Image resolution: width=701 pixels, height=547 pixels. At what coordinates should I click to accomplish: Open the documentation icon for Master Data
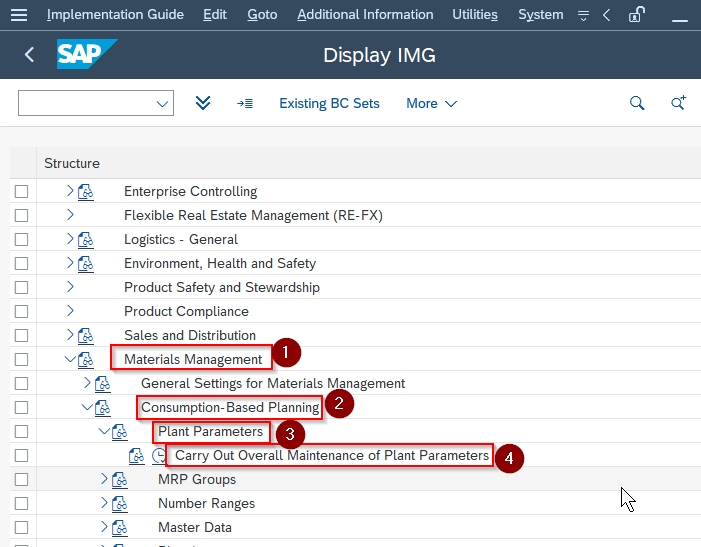point(119,528)
